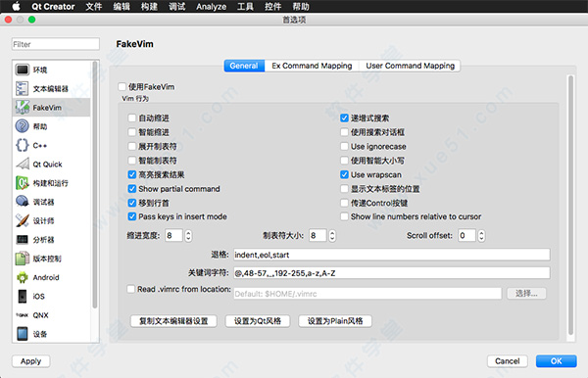The width and height of the screenshot is (588, 378).
Task: Open the 帮助 question mark icon
Action: (23, 126)
